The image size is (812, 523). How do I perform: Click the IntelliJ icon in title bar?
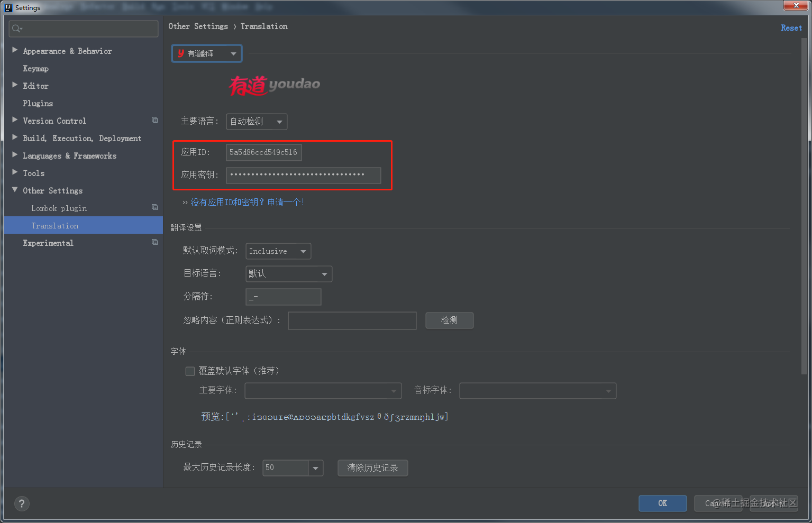(x=8, y=7)
